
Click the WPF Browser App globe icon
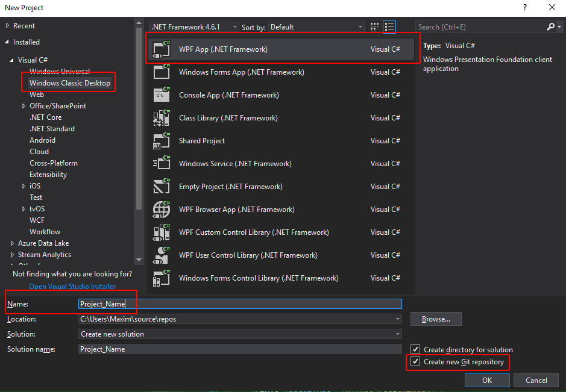(162, 209)
